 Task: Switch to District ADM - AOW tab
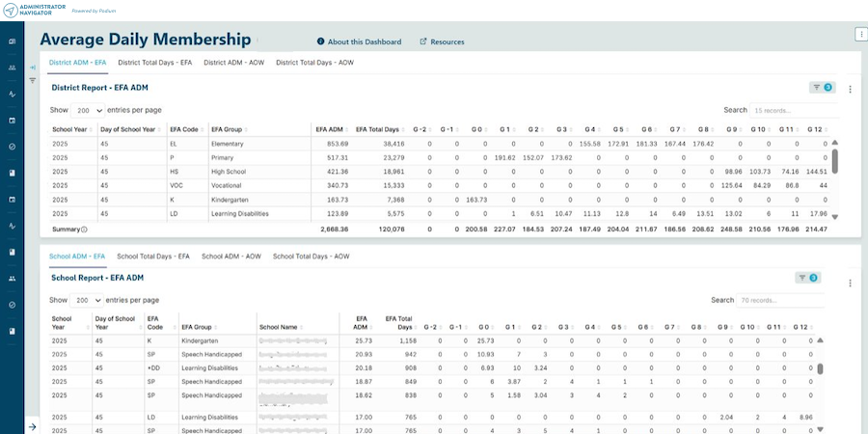(234, 63)
